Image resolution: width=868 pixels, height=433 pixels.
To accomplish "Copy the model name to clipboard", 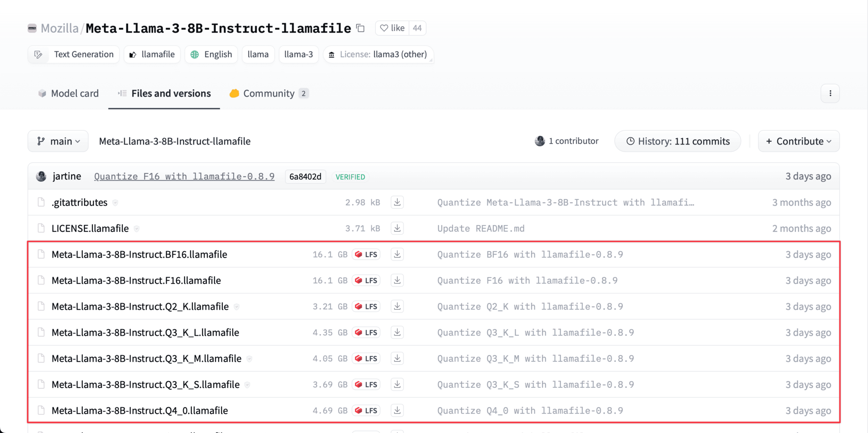I will coord(361,28).
